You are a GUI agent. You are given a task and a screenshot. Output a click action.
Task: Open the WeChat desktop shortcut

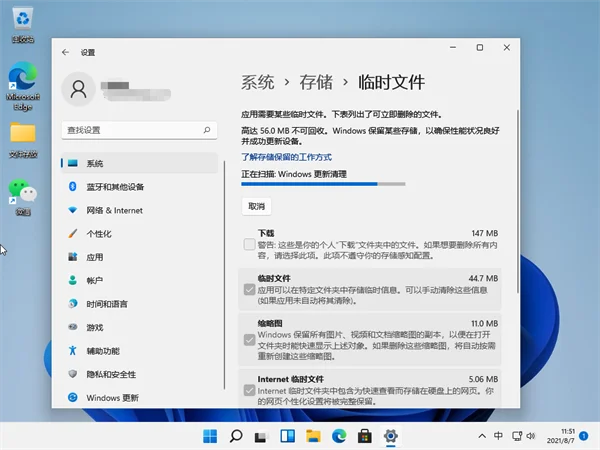23,197
